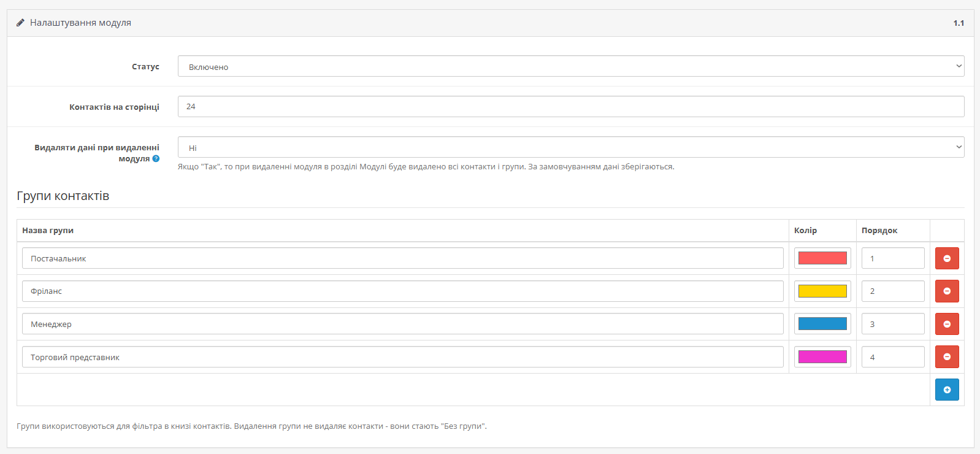
Task: Remove the Менеджер group row
Action: pyautogui.click(x=947, y=324)
